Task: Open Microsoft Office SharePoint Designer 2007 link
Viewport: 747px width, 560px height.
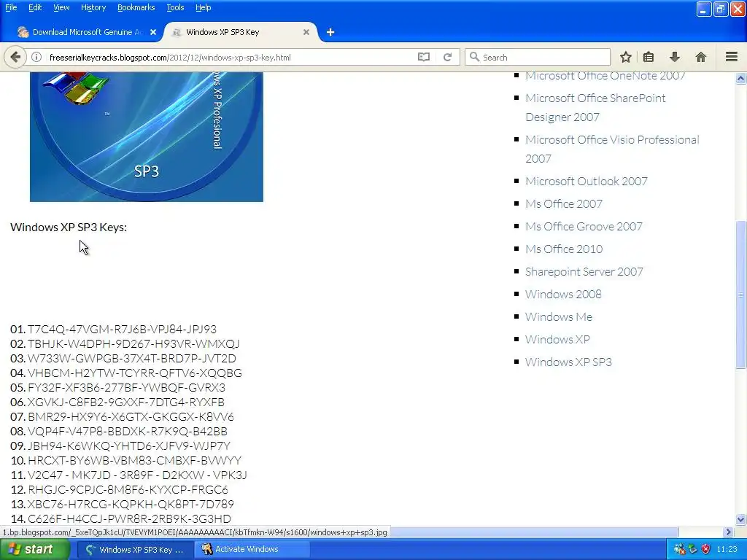Action: click(x=595, y=108)
